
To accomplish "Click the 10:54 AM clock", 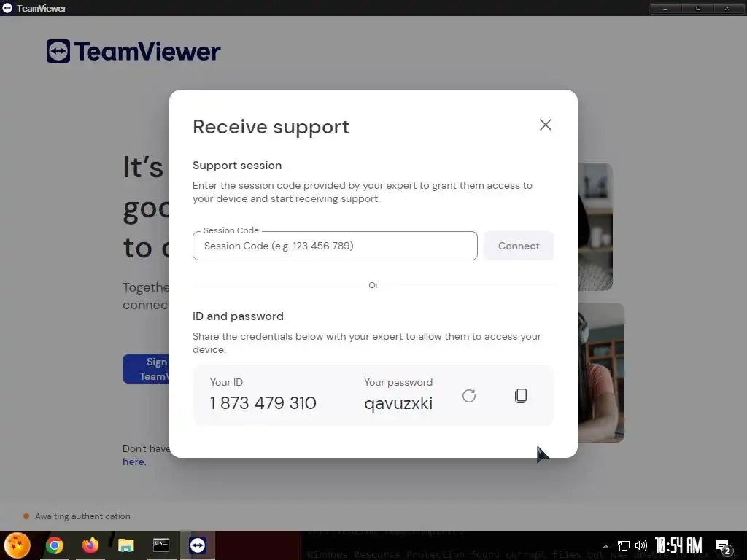I will click(678, 545).
